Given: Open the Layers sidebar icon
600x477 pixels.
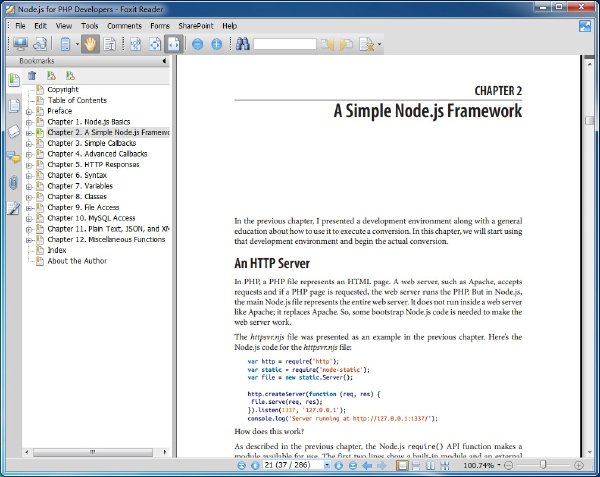Looking at the screenshot, I should coord(14,131).
